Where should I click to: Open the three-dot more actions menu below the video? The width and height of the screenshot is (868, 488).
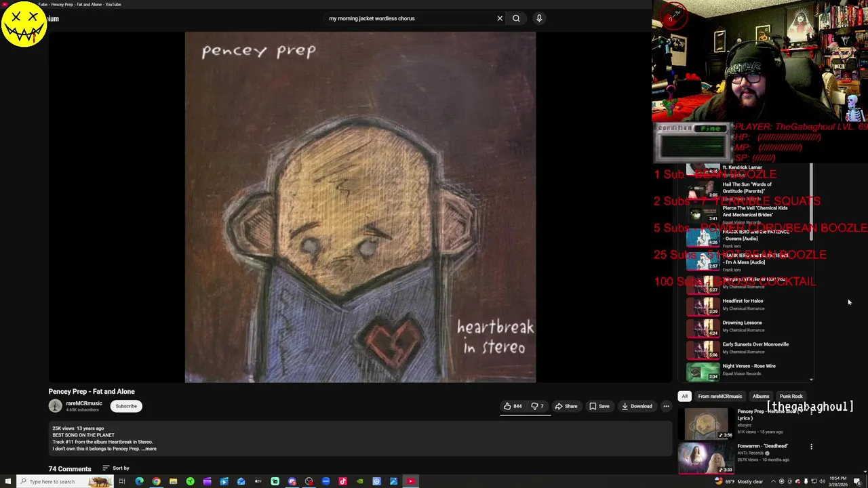pos(666,406)
